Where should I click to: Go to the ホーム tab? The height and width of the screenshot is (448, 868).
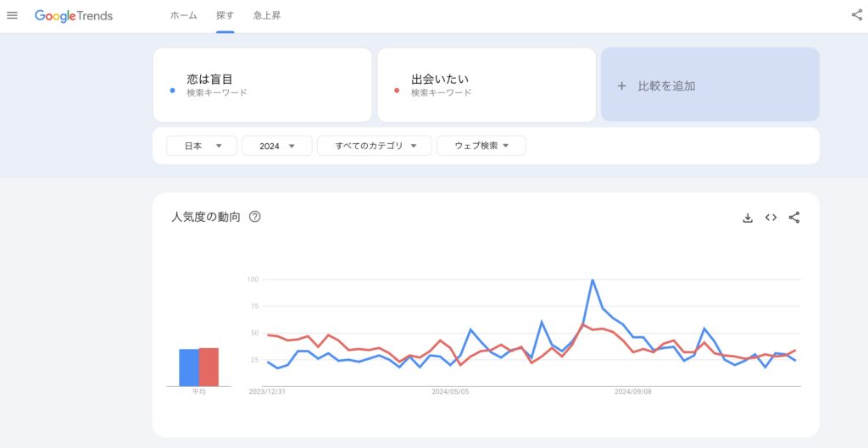click(183, 16)
